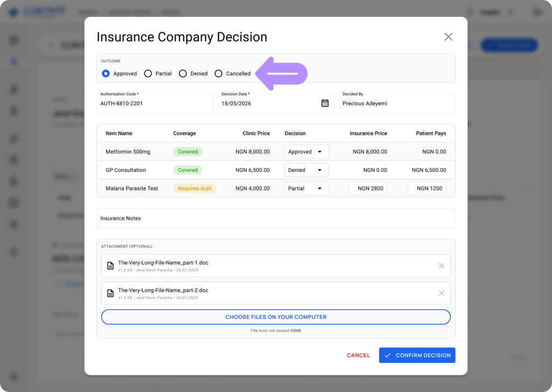552x392 pixels.
Task: Click the Decision Date field value
Action: click(x=236, y=103)
